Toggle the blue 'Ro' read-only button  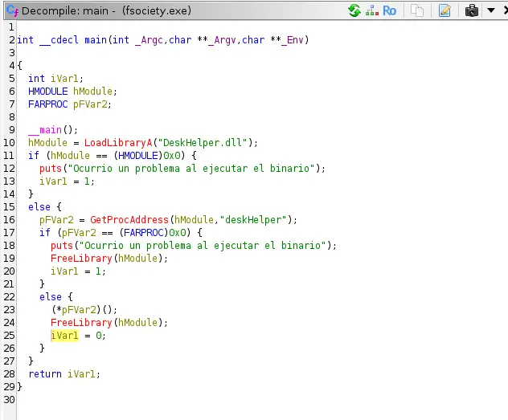pyautogui.click(x=390, y=10)
